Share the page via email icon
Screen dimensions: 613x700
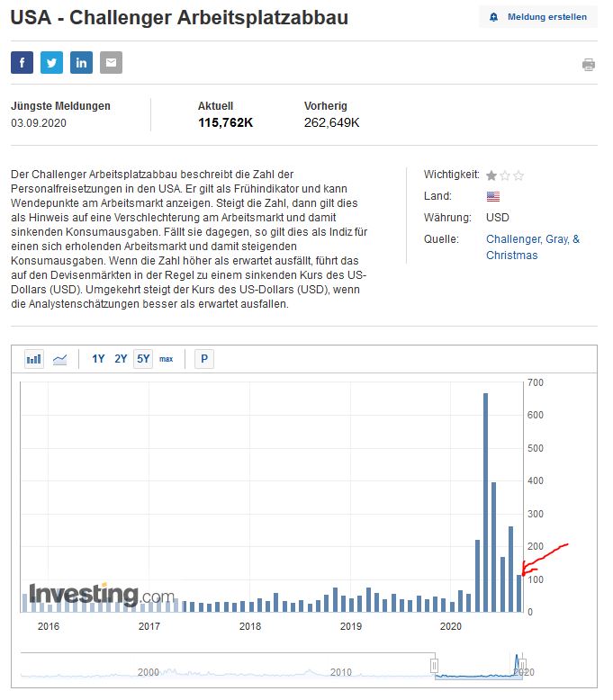tap(111, 63)
